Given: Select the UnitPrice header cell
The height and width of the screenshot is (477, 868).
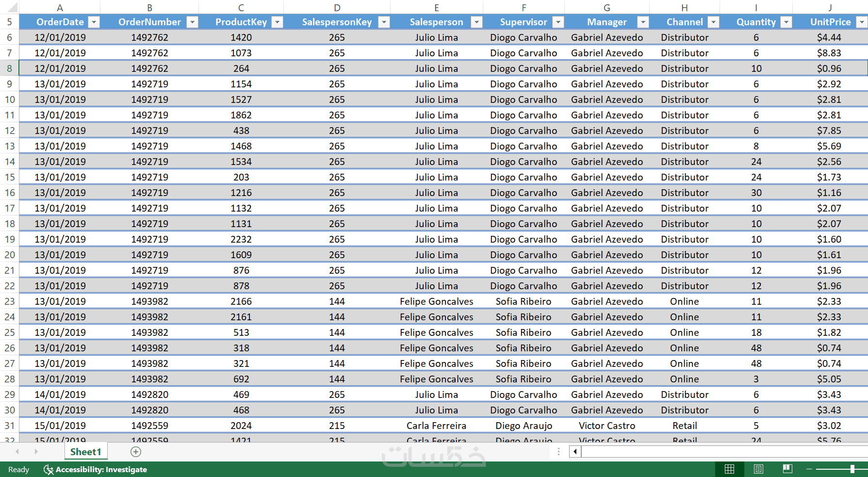Looking at the screenshot, I should pyautogui.click(x=830, y=22).
